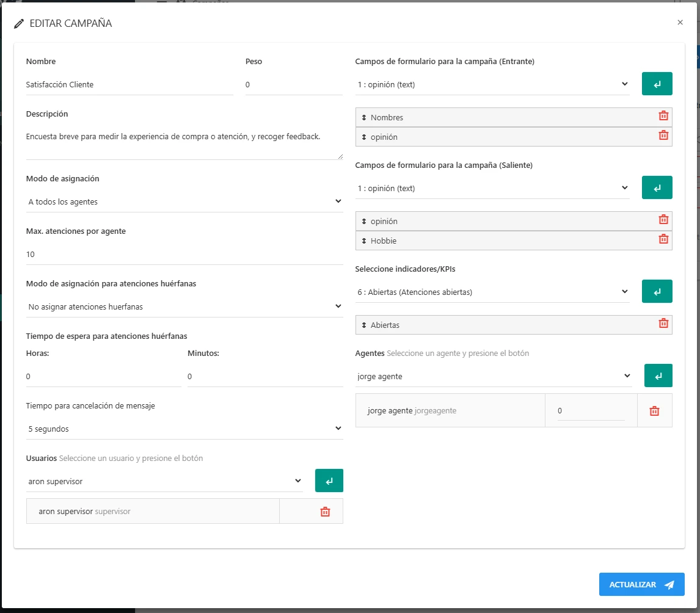Select Nombres row text in Entrante list
Viewport: 700px width, 613px height.
[x=387, y=117]
